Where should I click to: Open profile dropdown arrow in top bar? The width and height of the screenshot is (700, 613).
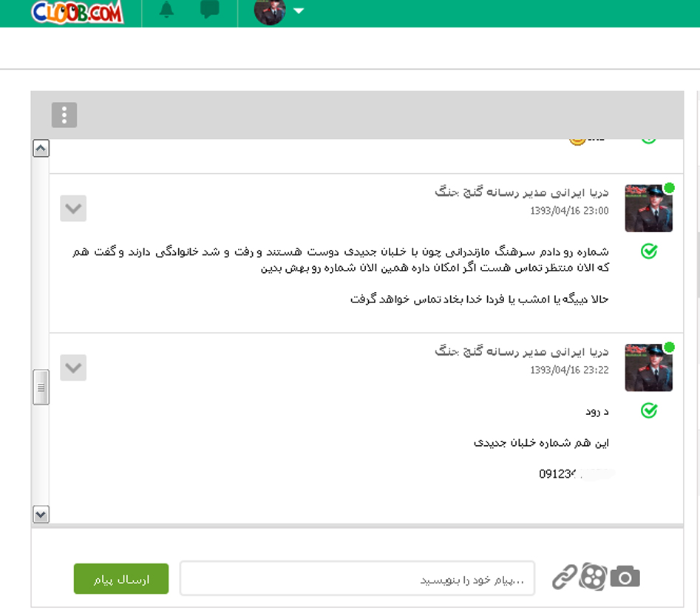tap(299, 10)
